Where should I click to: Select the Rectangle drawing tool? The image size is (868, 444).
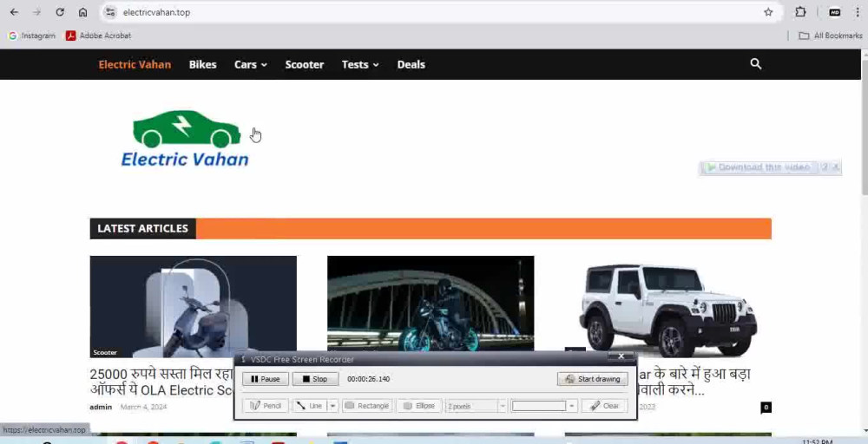click(x=367, y=406)
